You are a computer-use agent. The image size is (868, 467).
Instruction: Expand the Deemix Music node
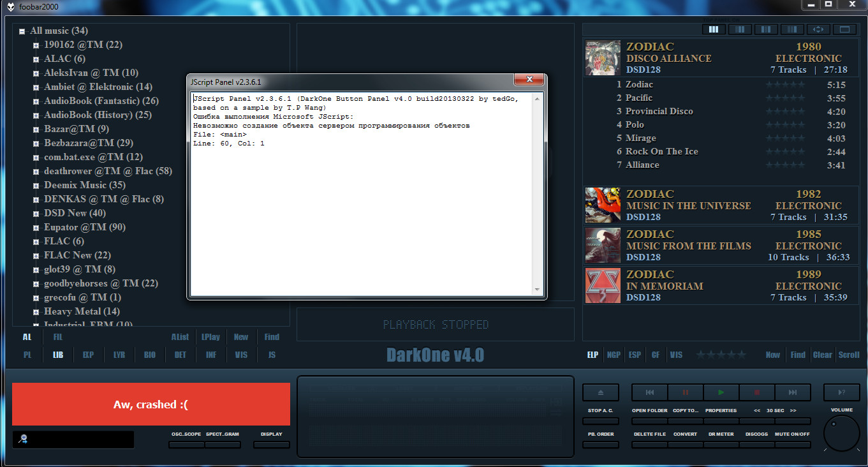36,186
